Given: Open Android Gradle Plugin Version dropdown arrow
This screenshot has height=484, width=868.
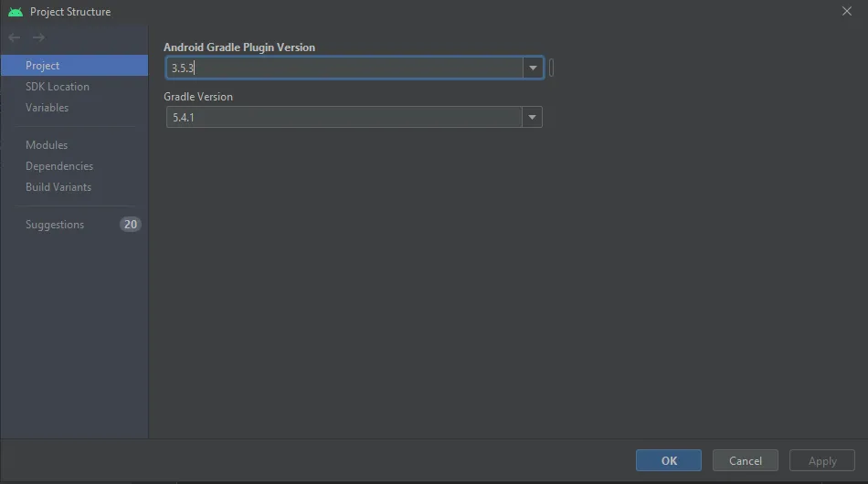Looking at the screenshot, I should [533, 68].
